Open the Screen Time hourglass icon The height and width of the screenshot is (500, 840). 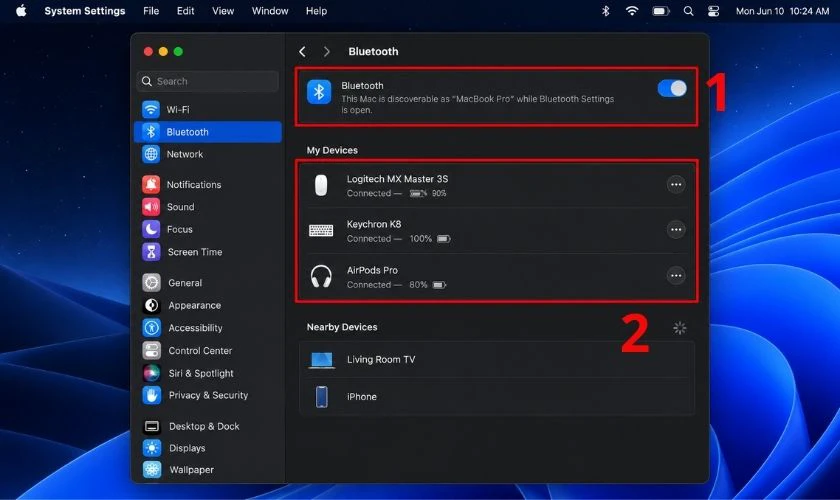click(x=151, y=252)
